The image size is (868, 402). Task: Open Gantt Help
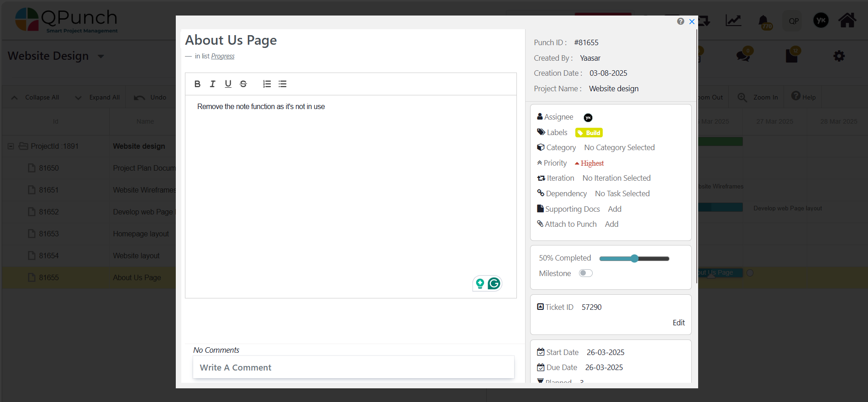click(804, 97)
